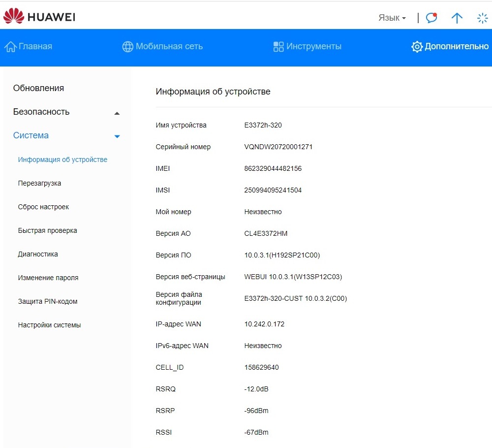Switch to the Инструменты tab
Image resolution: width=492 pixels, height=448 pixels.
pyautogui.click(x=313, y=46)
